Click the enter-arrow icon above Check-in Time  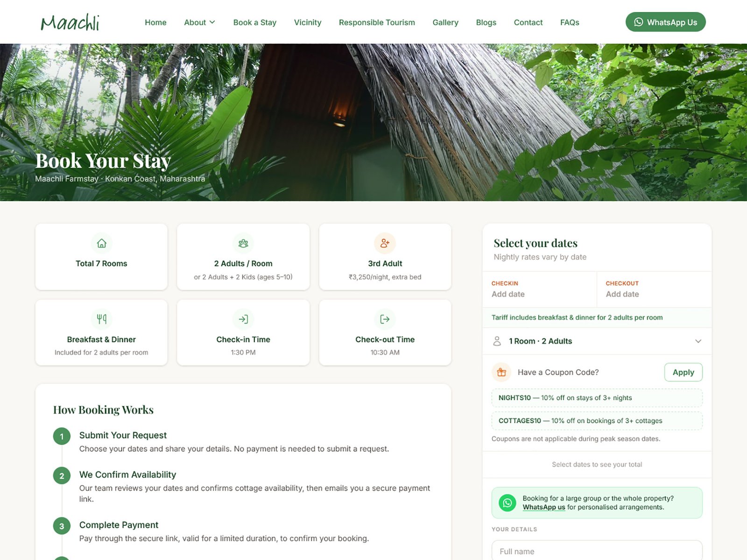243,319
